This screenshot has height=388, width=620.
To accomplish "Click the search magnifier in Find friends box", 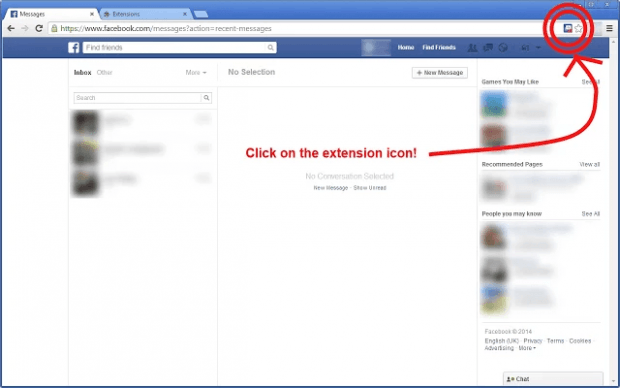I will click(x=270, y=47).
